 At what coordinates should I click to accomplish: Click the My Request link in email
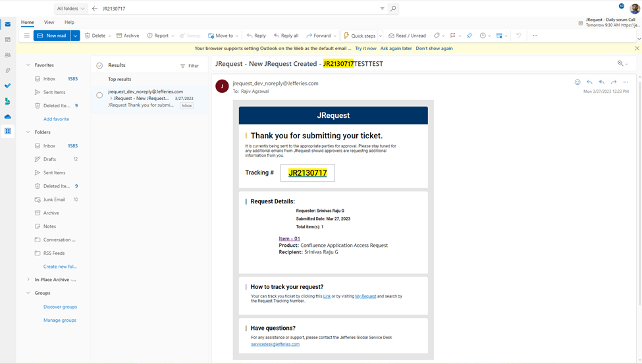365,296
